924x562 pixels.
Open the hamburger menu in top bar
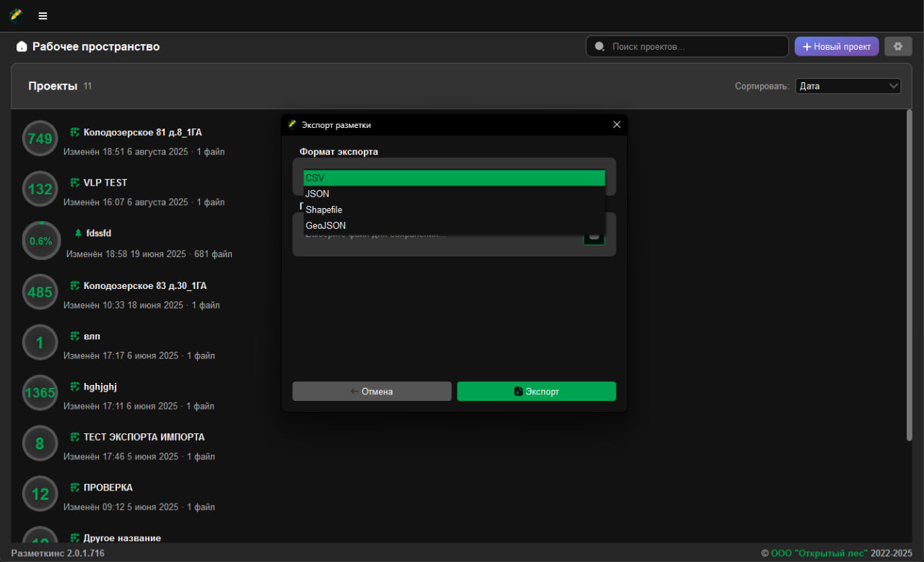(x=43, y=16)
